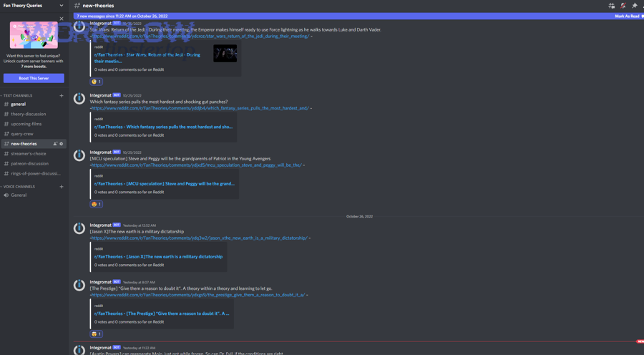The image size is (644, 355).
Task: Click Integromat avatar on Jason X post
Action: pos(79,228)
